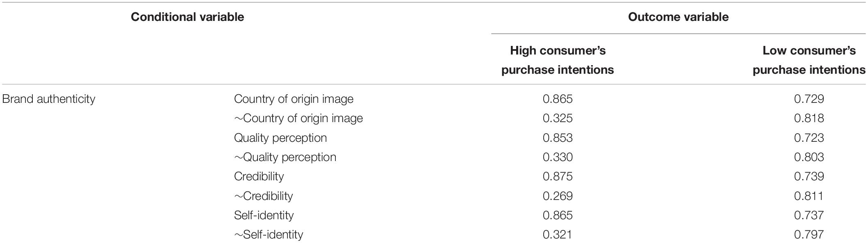Select the ~Self-identity row label
This screenshot has height=243, width=868.
click(x=269, y=234)
